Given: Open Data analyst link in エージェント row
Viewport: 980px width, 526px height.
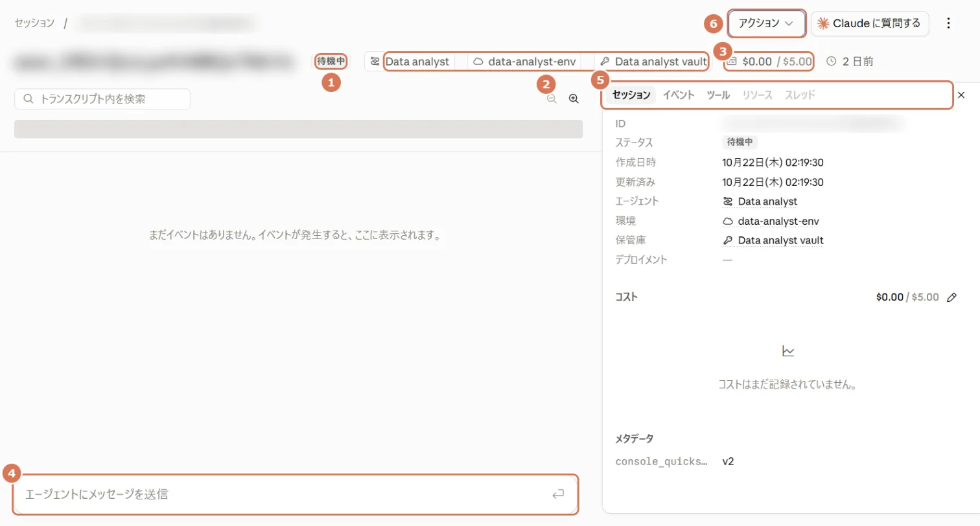Looking at the screenshot, I should [x=760, y=201].
